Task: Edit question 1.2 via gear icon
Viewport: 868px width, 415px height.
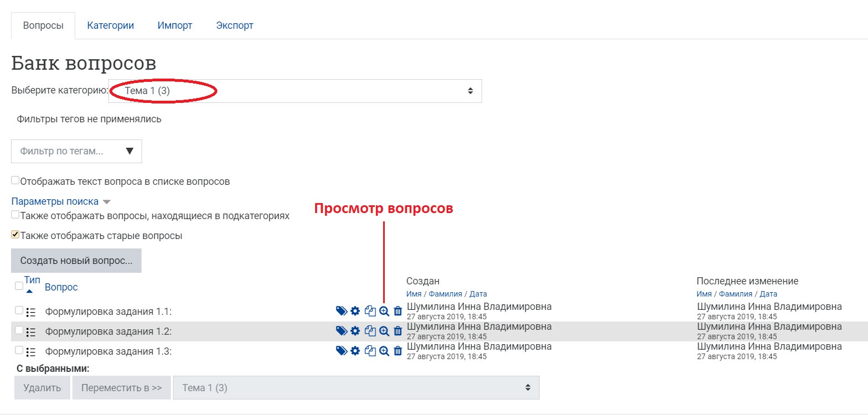Action: pos(355,331)
